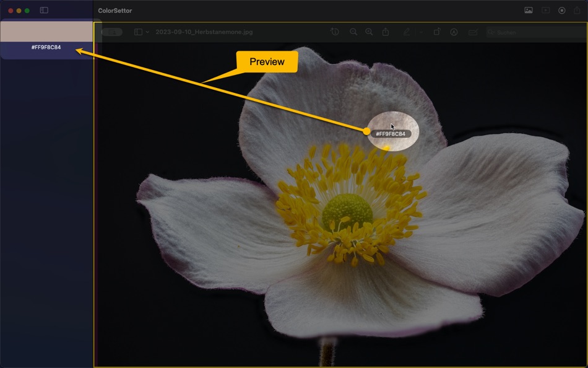Close the ColorSettor window with the red button
The image size is (588, 368).
[11, 11]
